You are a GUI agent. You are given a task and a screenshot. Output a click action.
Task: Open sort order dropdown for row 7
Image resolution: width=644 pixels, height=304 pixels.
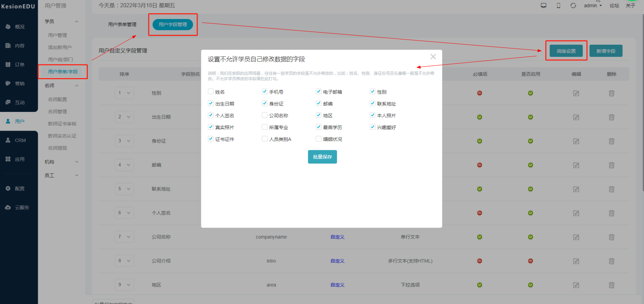124,237
